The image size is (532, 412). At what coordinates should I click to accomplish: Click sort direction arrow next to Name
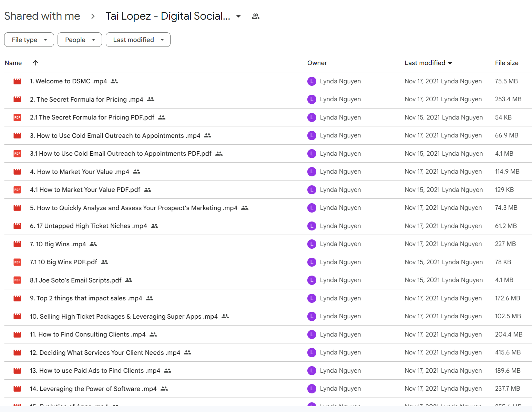[x=35, y=63]
